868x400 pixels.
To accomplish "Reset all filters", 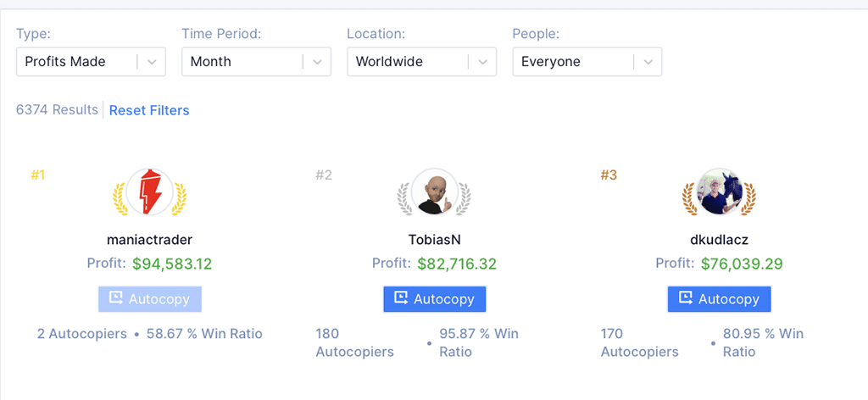I will tap(149, 110).
